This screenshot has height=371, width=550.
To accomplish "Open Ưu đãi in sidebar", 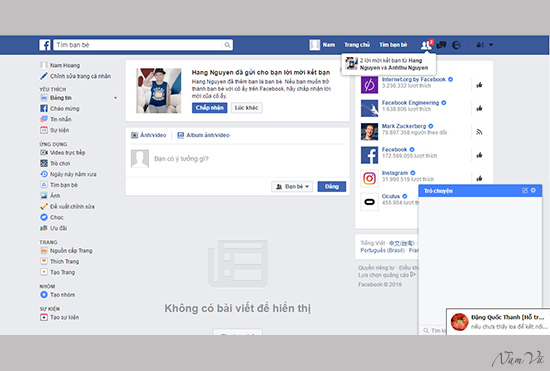I will coord(53,228).
